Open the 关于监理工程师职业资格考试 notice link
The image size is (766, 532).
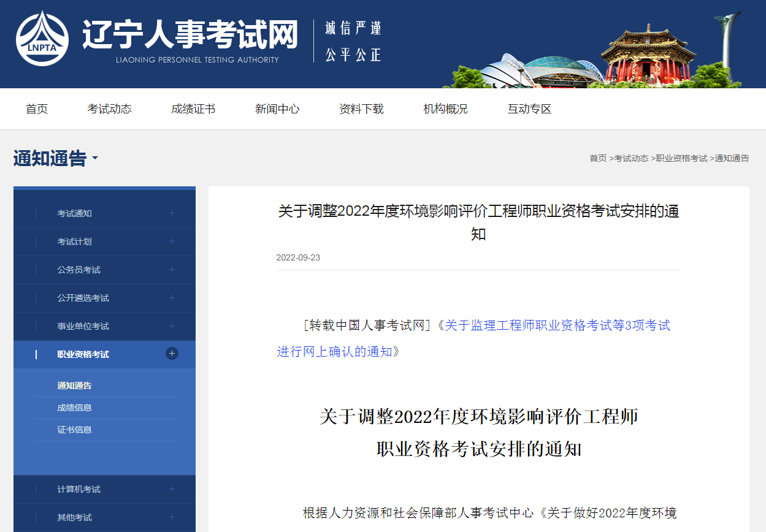[557, 326]
